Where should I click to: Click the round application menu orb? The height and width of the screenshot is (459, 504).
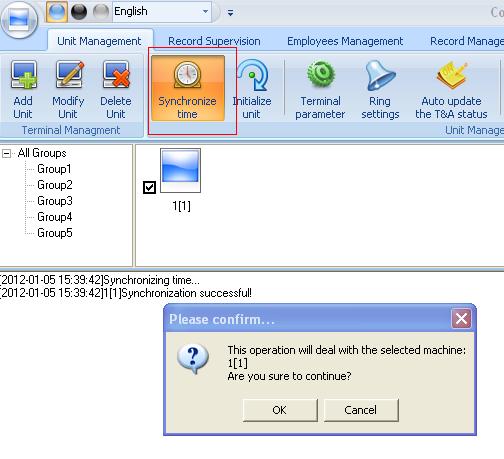tap(19, 20)
